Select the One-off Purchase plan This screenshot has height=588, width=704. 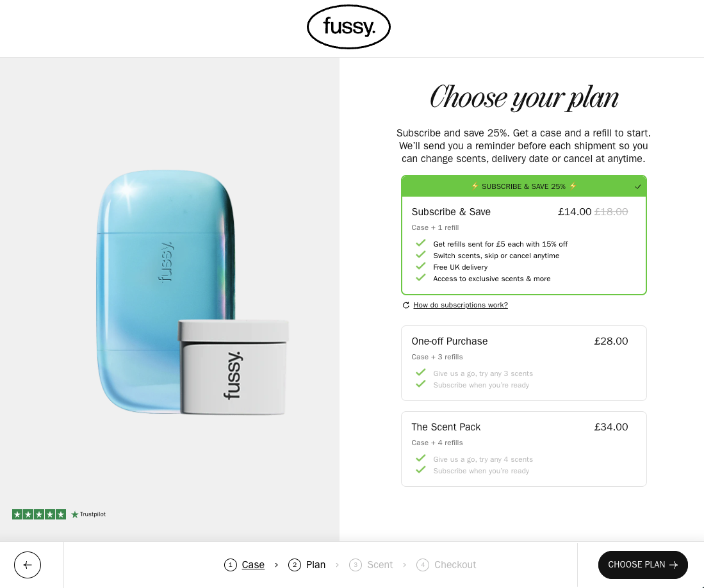(523, 363)
